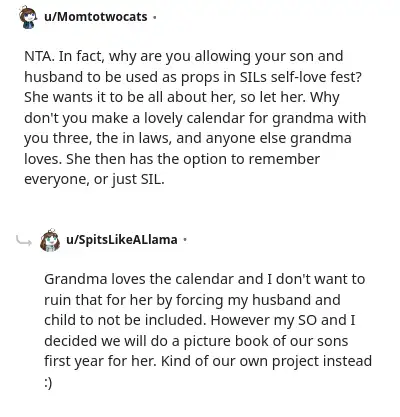Open the u/SpitsLikeALlama user profile link
Viewport: 400px width, 417px height.
122,239
